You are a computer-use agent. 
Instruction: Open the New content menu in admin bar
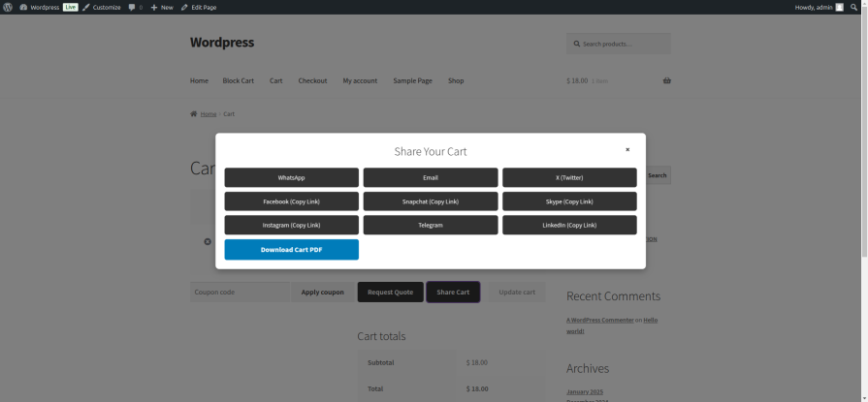tap(162, 7)
